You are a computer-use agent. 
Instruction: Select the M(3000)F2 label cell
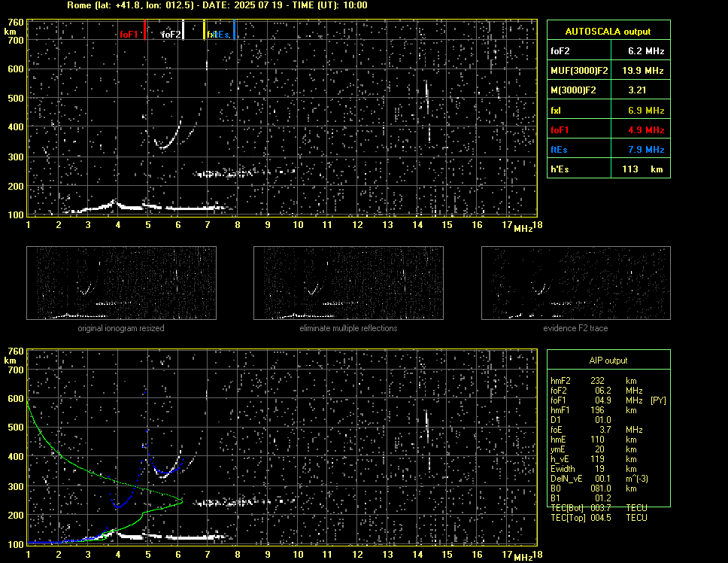pos(579,90)
